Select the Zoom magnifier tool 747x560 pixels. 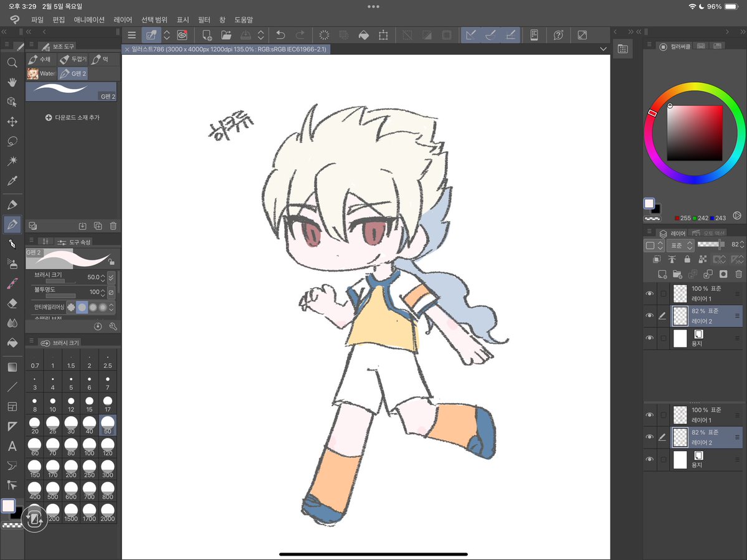[12, 62]
